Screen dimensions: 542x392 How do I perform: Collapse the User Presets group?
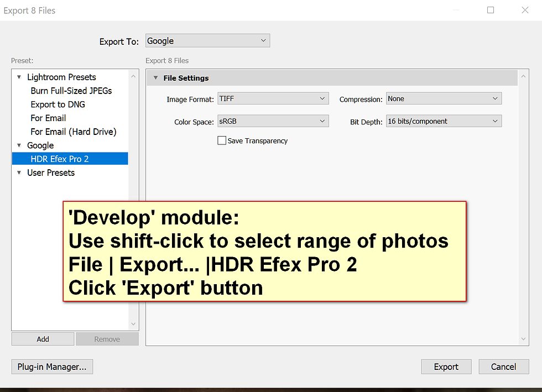click(19, 173)
